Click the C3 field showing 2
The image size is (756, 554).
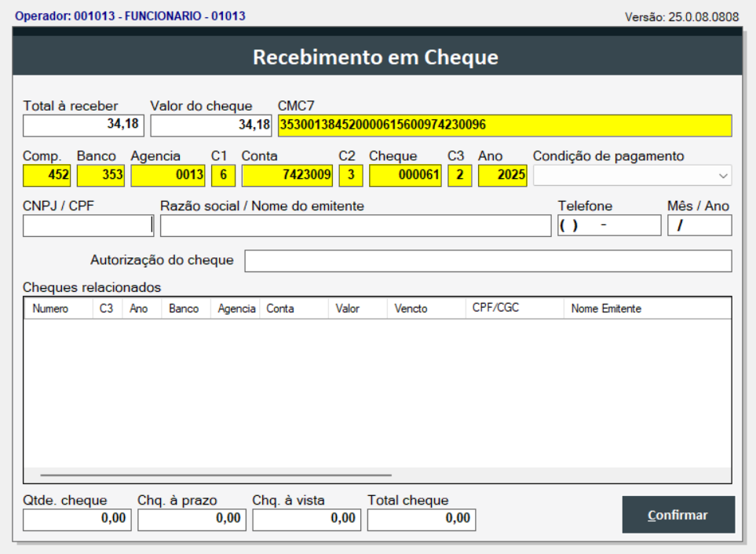460,175
